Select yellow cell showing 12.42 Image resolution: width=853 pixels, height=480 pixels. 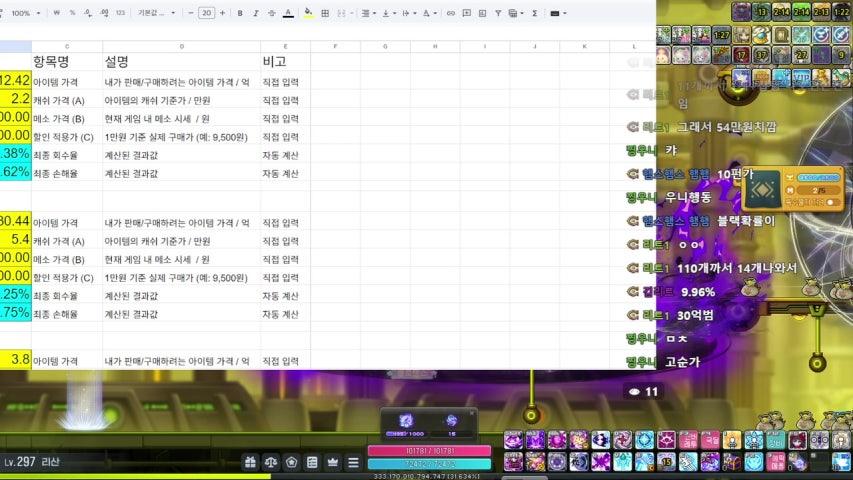[15, 81]
